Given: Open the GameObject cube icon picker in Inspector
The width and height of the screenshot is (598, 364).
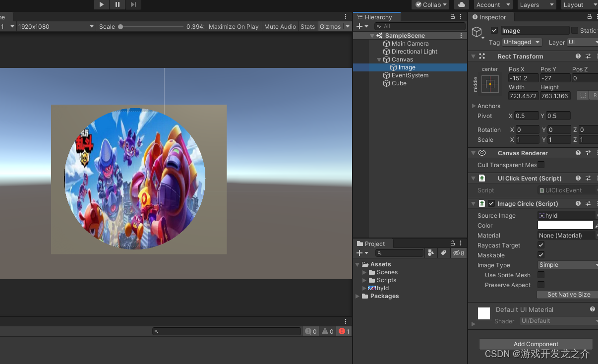Looking at the screenshot, I should click(478, 33).
